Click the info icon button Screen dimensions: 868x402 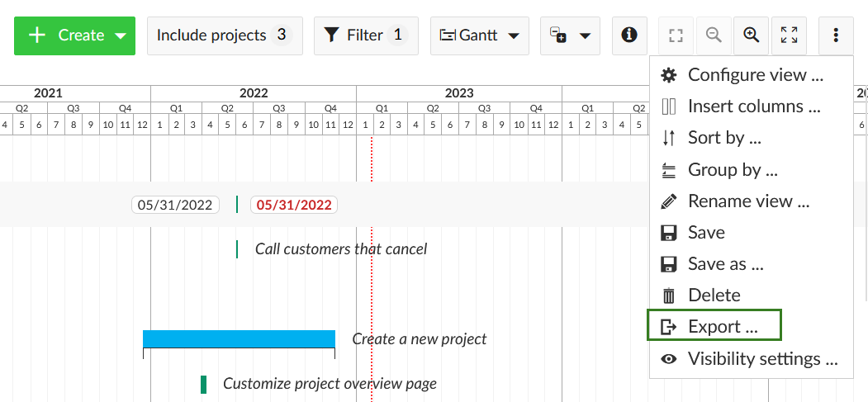pyautogui.click(x=629, y=35)
